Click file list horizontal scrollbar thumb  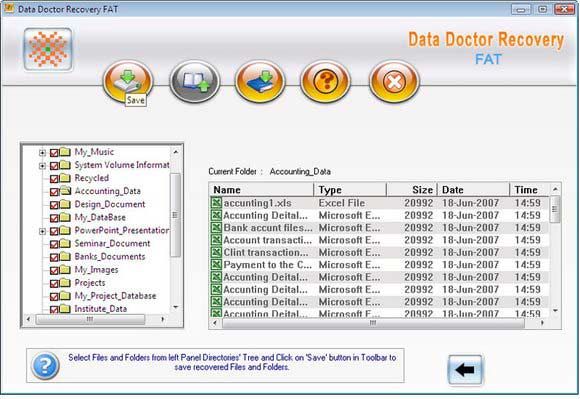(x=373, y=323)
